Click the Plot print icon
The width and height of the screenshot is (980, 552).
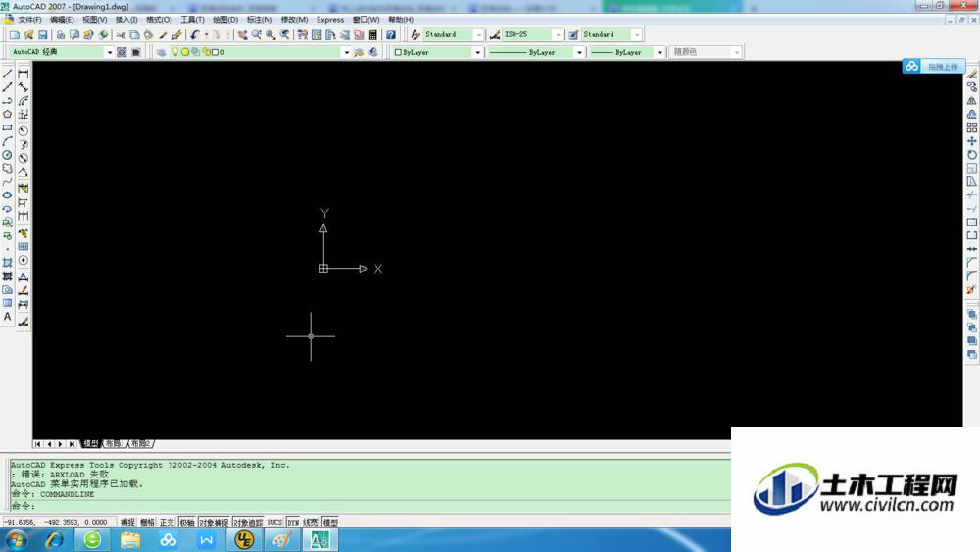point(61,35)
